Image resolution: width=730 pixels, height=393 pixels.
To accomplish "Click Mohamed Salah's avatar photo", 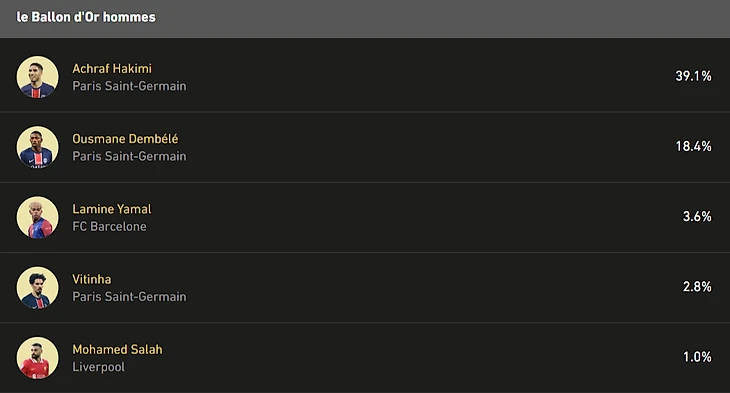I will point(38,358).
